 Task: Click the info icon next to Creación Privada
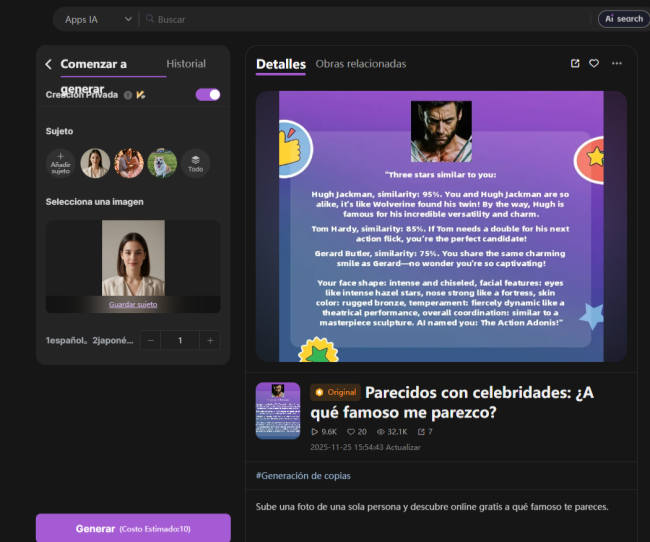(127, 95)
